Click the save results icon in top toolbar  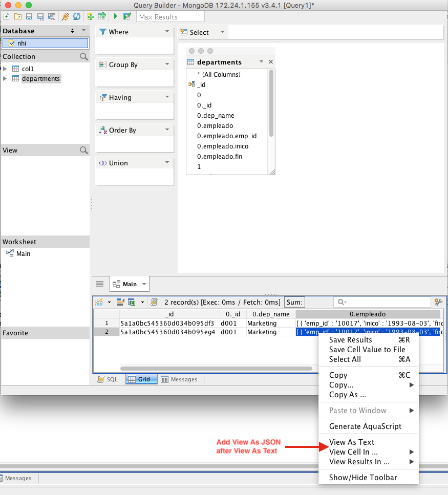(52, 16)
